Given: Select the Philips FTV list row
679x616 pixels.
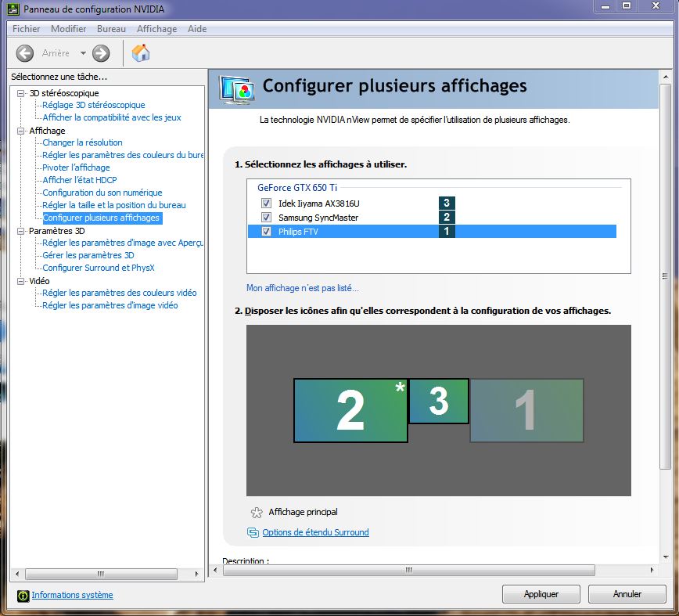Looking at the screenshot, I should (432, 232).
